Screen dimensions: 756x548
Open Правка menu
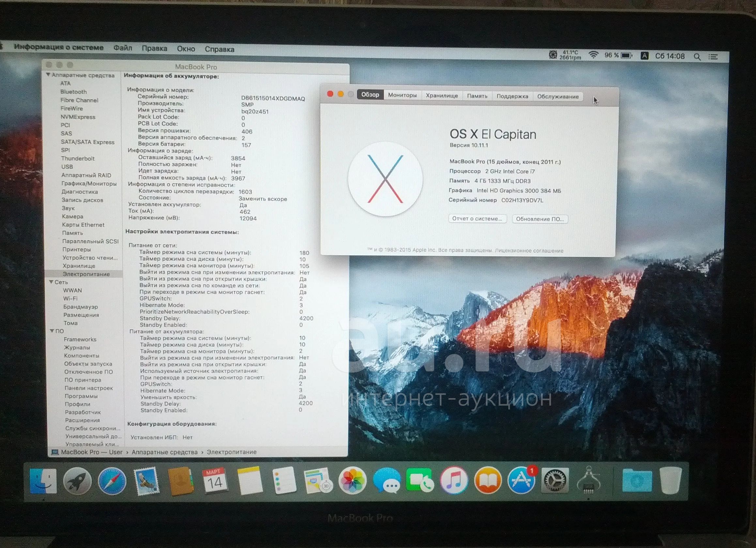pyautogui.click(x=154, y=49)
